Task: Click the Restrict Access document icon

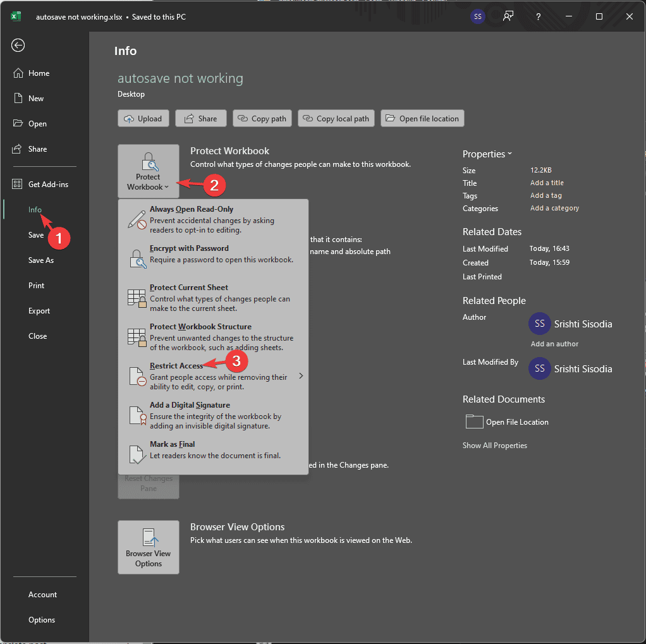Action: 138,376
